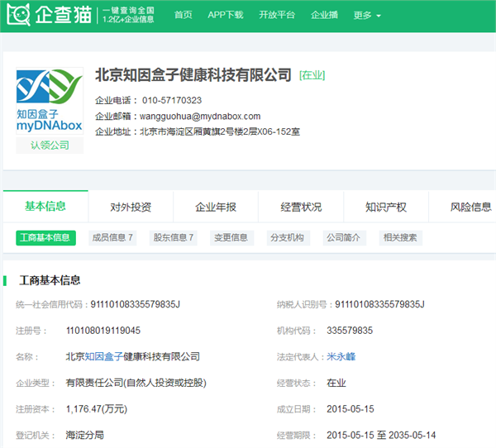Go to 开放平台 in the top navigation
This screenshot has height=448, width=496.
pyautogui.click(x=277, y=15)
